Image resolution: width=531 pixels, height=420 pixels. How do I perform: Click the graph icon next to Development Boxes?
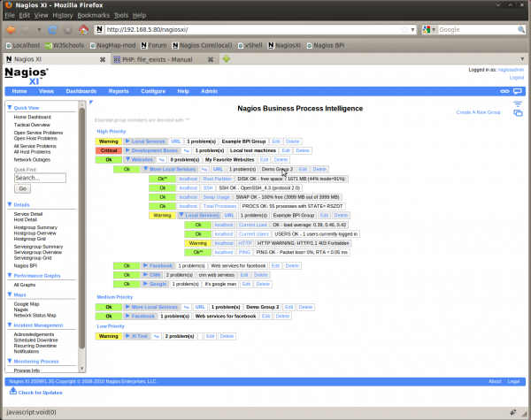[x=186, y=150]
